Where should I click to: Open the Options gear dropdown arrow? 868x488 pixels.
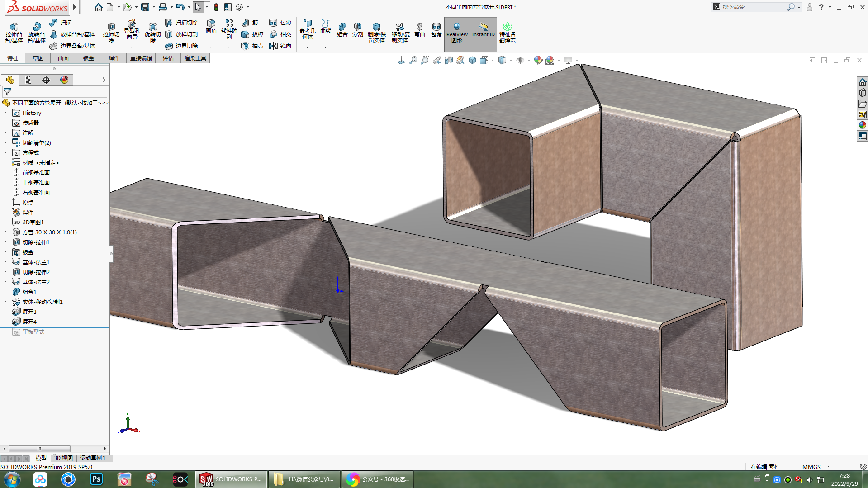point(248,7)
